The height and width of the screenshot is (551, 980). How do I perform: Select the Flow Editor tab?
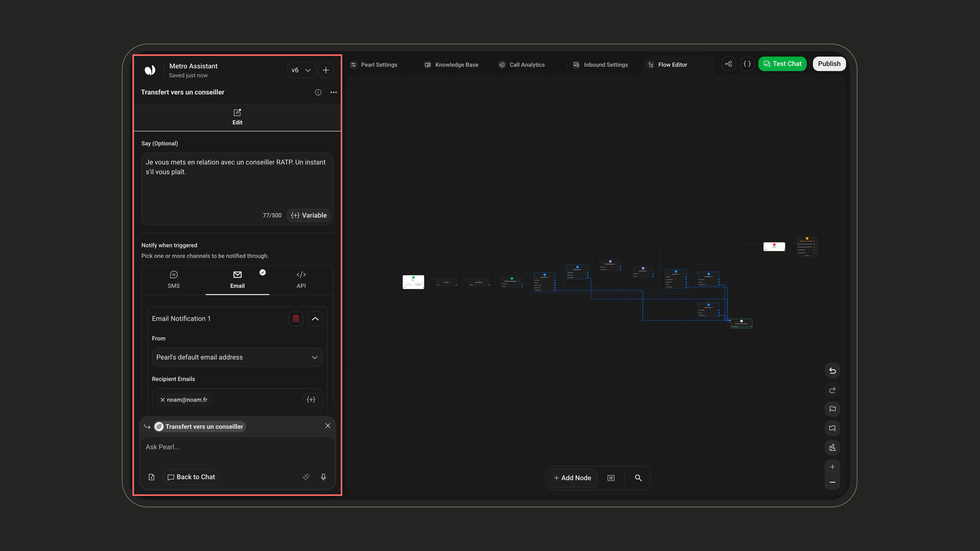tap(668, 65)
